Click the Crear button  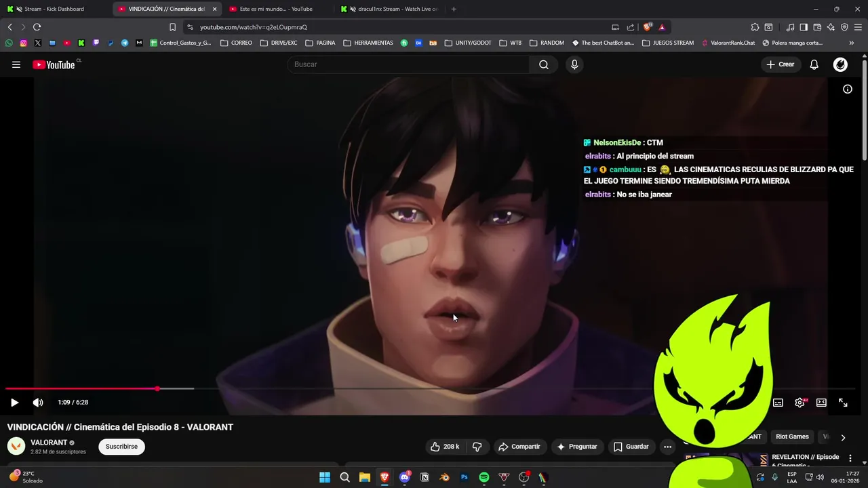(781, 64)
